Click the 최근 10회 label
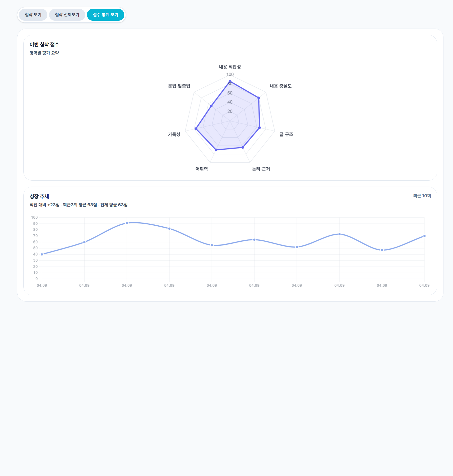The height and width of the screenshot is (476, 453). point(422,196)
